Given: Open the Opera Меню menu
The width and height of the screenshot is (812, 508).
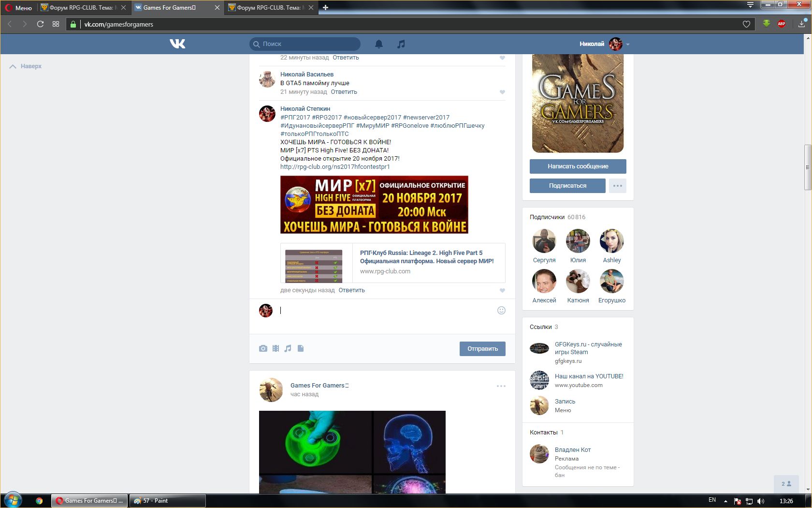Looking at the screenshot, I should pos(18,8).
